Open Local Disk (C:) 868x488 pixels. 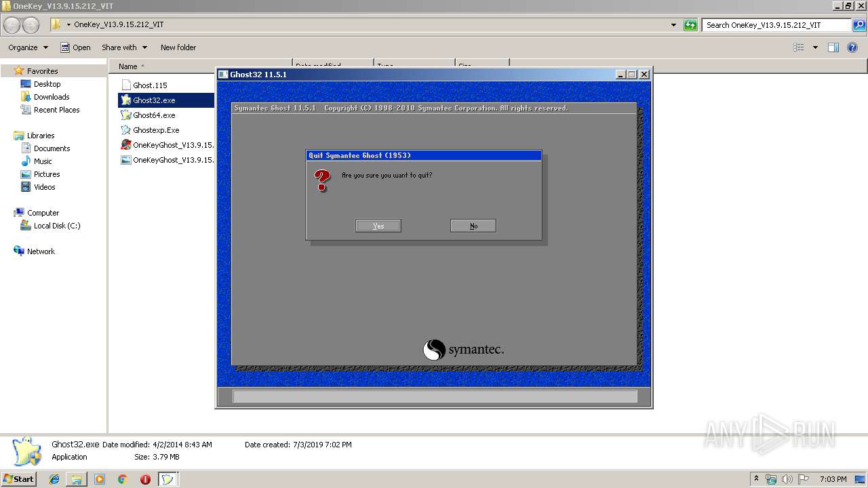click(57, 226)
